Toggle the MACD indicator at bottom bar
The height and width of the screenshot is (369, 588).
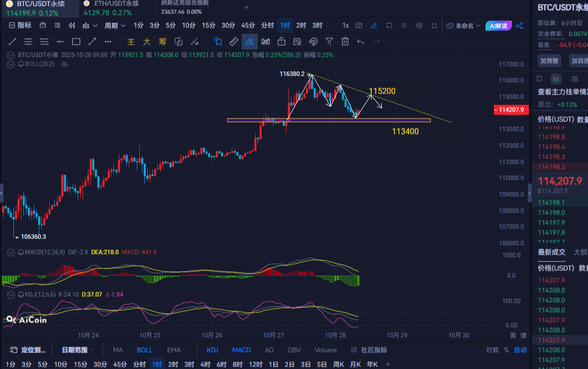(x=241, y=350)
